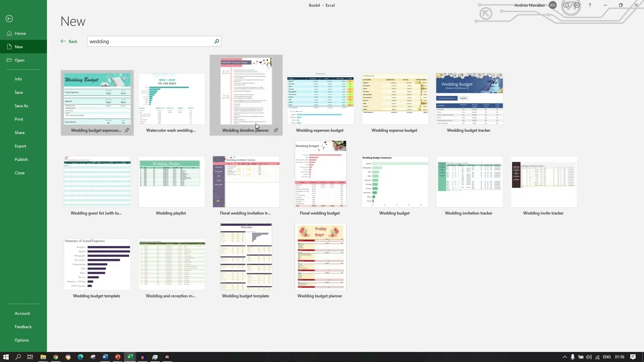Pin the Wedding budget expenses template

tap(127, 130)
